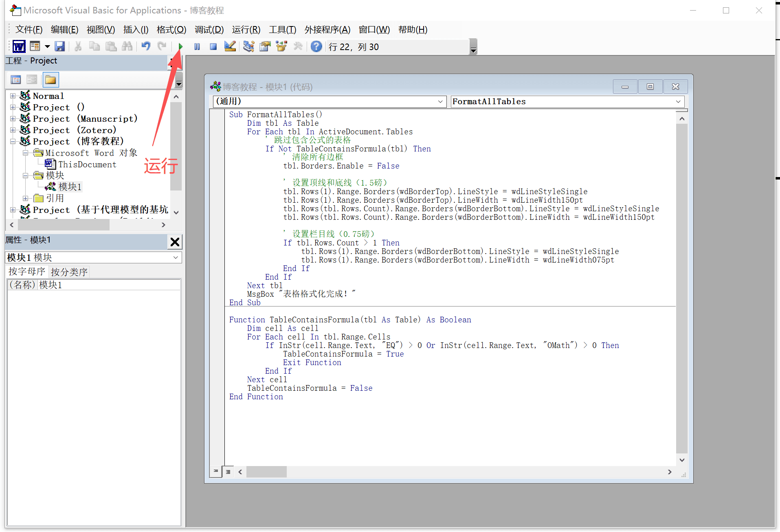Screen dimensions: 780x532
Task: Close the 属性 - 模块1 properties panel
Action: pos(175,242)
